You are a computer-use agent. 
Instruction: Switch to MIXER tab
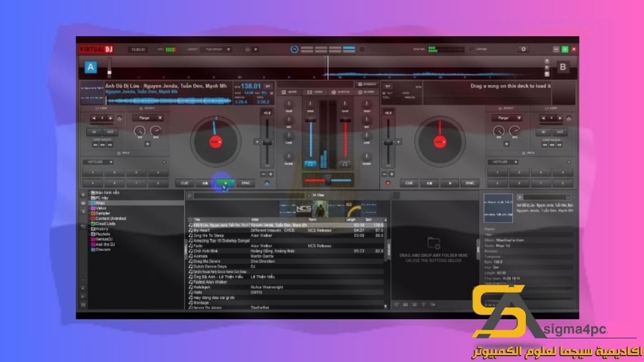click(x=289, y=92)
